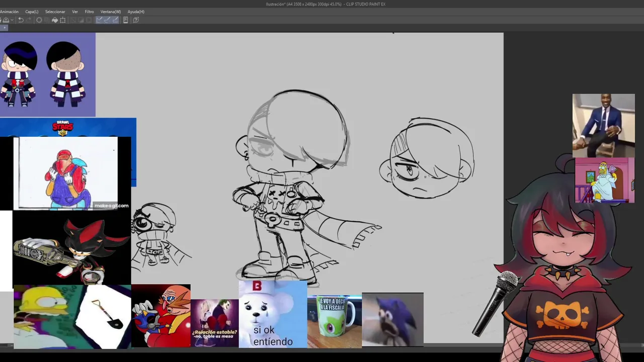Click the green fiscalía mug image
The width and height of the screenshot is (644, 362).
[x=335, y=322]
